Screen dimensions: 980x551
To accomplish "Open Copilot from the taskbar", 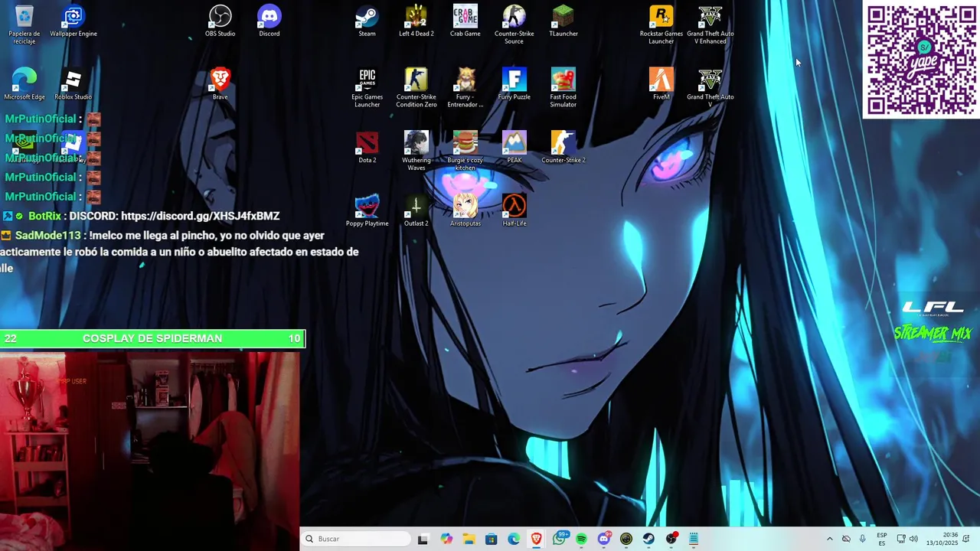I will point(446,539).
